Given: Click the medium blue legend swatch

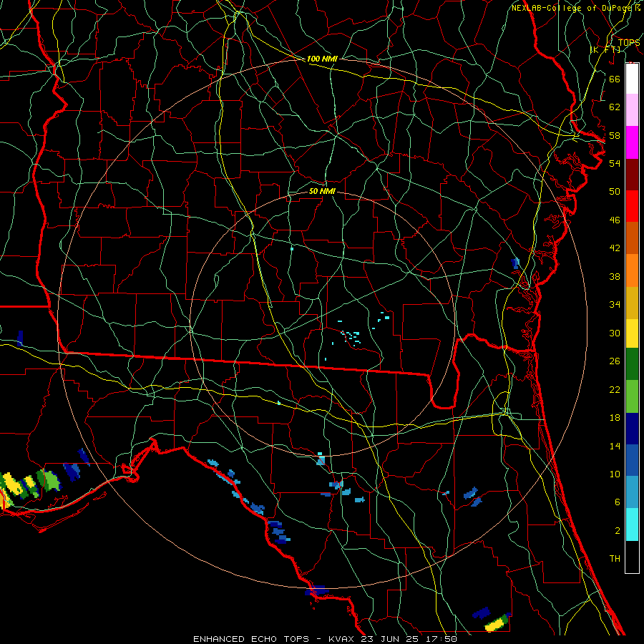Looking at the screenshot, I should tap(632, 460).
